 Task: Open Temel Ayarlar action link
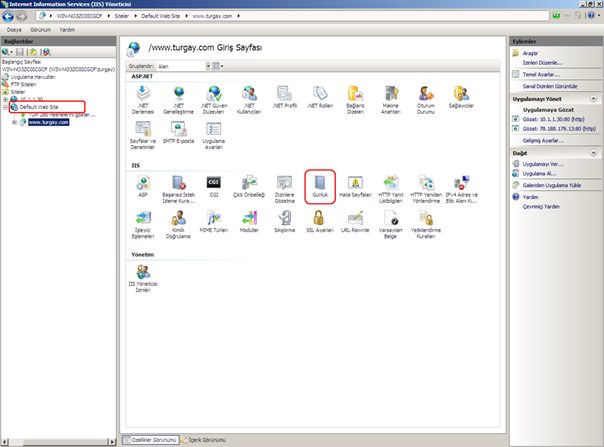541,74
